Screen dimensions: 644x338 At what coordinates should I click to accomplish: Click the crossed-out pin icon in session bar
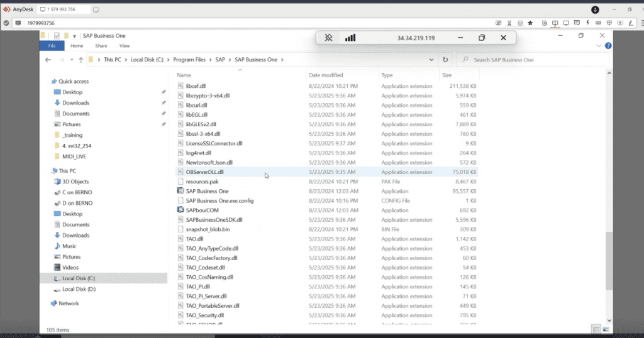pyautogui.click(x=328, y=38)
